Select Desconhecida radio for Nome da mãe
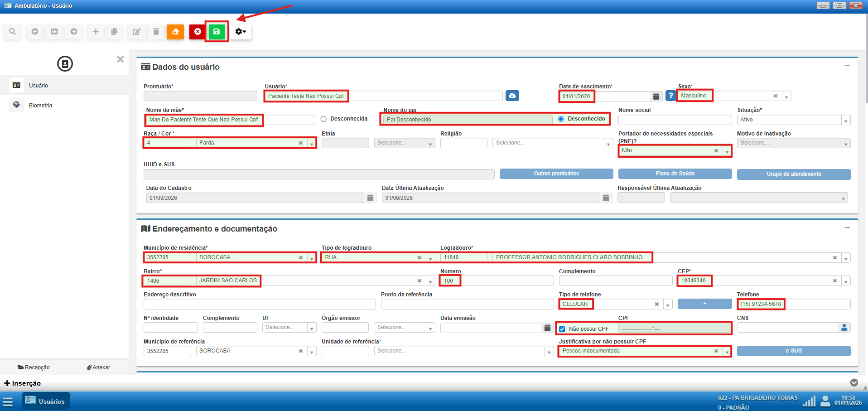The width and height of the screenshot is (868, 411). tap(323, 119)
